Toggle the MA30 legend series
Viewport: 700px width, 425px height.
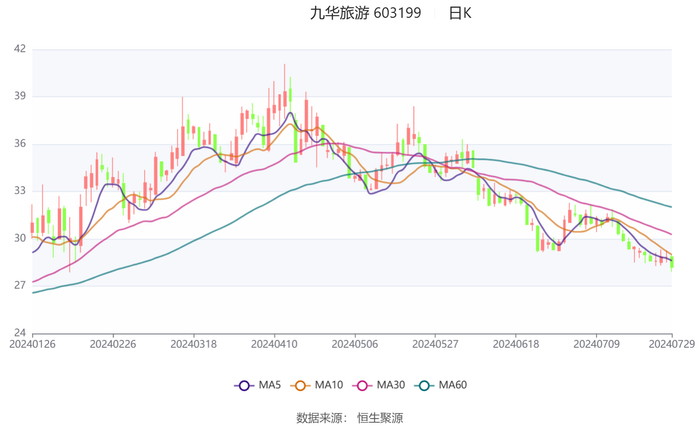[379, 385]
